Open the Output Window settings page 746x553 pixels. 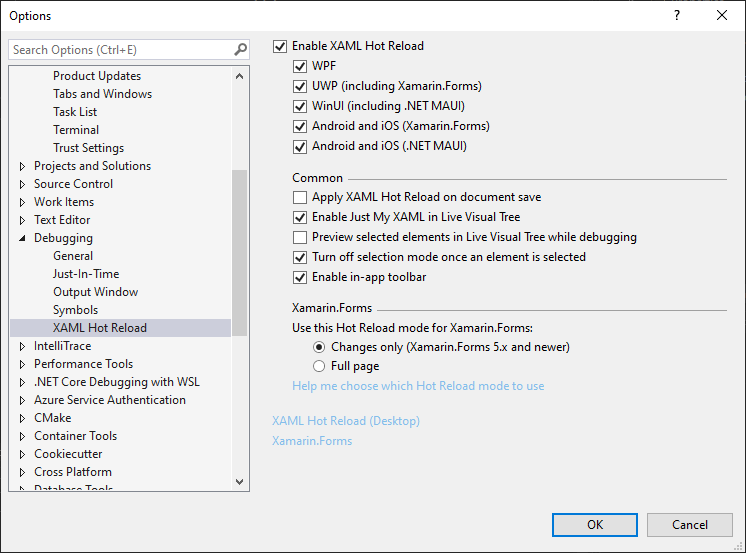pos(96,292)
